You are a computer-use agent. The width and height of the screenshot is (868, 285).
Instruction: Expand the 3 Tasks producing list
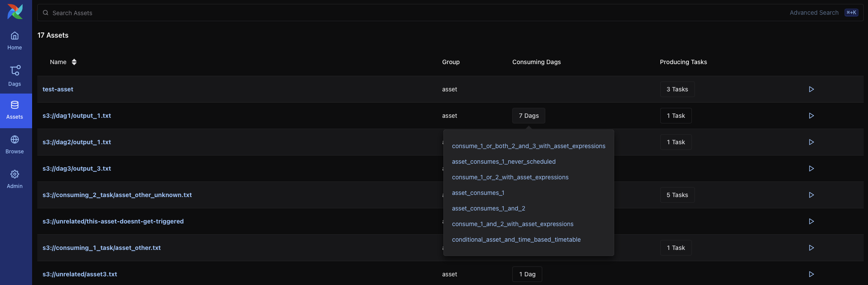pos(677,89)
